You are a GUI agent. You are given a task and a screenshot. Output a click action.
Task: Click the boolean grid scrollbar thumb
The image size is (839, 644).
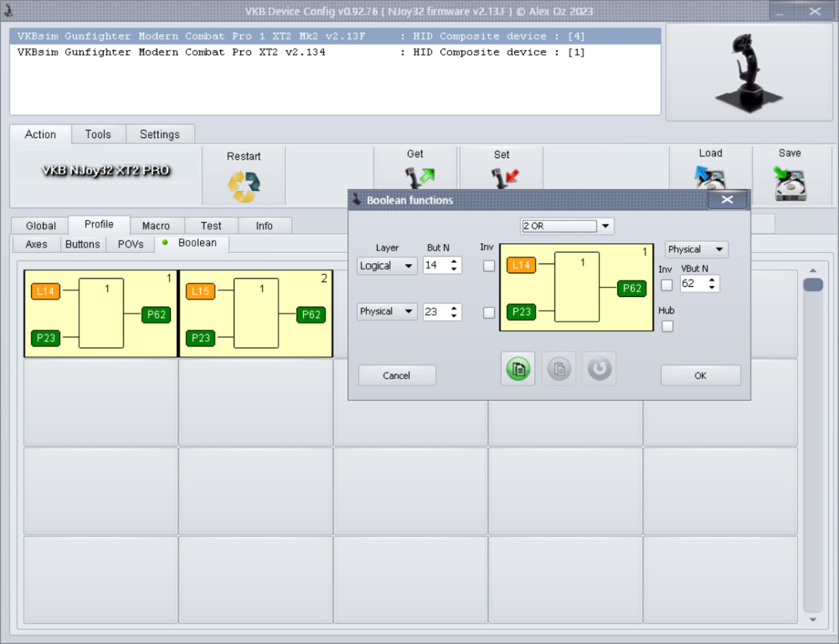coord(813,285)
